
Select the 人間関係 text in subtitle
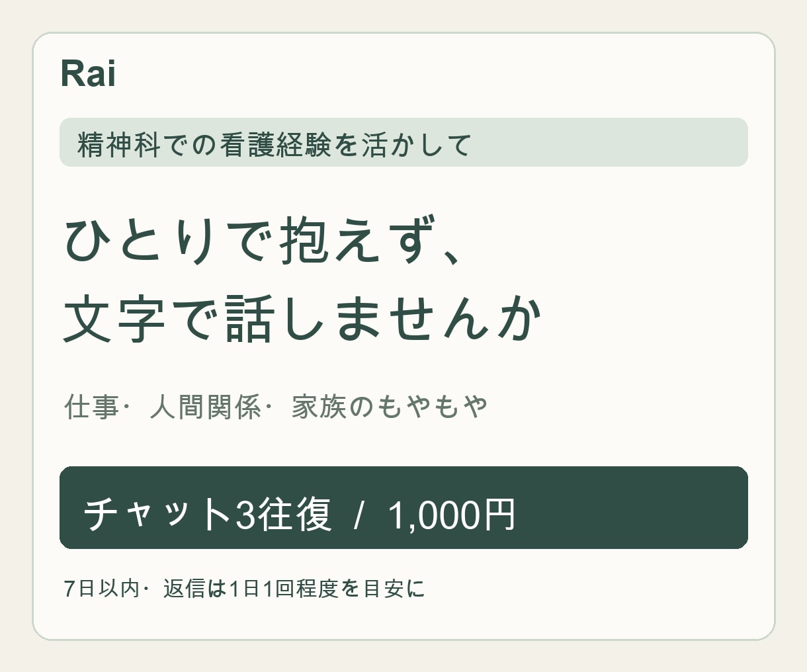(206, 406)
